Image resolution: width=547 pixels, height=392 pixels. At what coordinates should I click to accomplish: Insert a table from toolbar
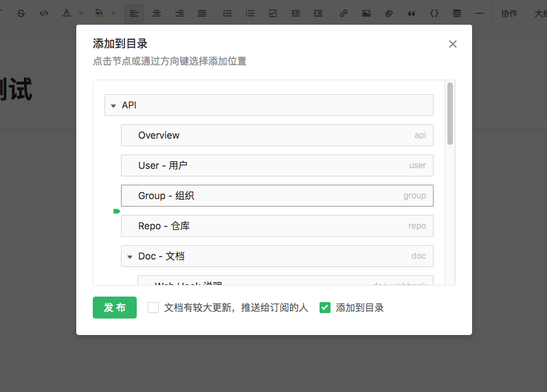(457, 13)
